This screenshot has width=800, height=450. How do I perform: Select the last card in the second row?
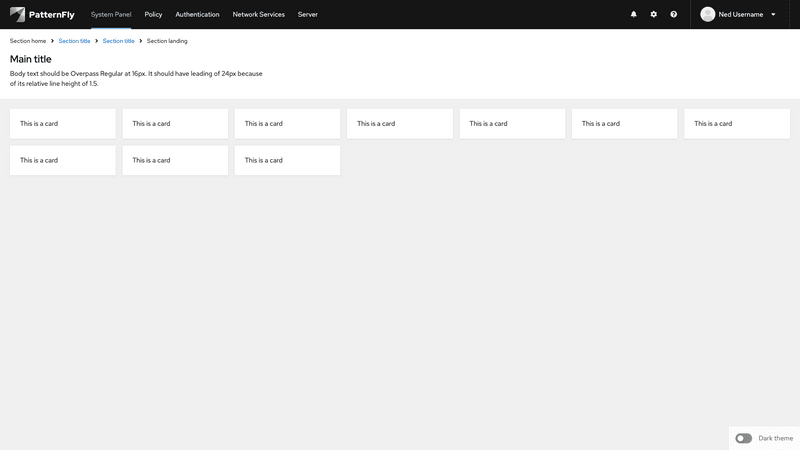pyautogui.click(x=287, y=160)
